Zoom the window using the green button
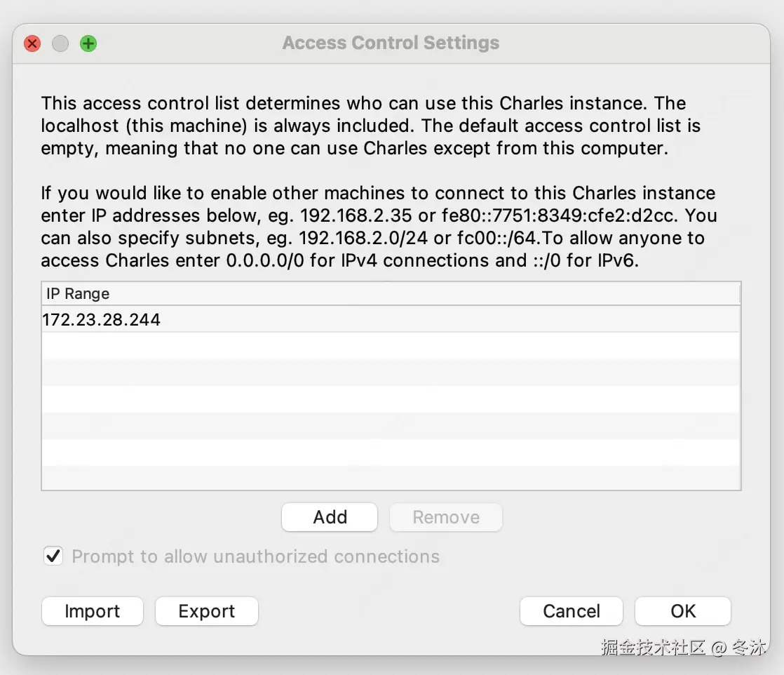784x675 pixels. point(88,44)
